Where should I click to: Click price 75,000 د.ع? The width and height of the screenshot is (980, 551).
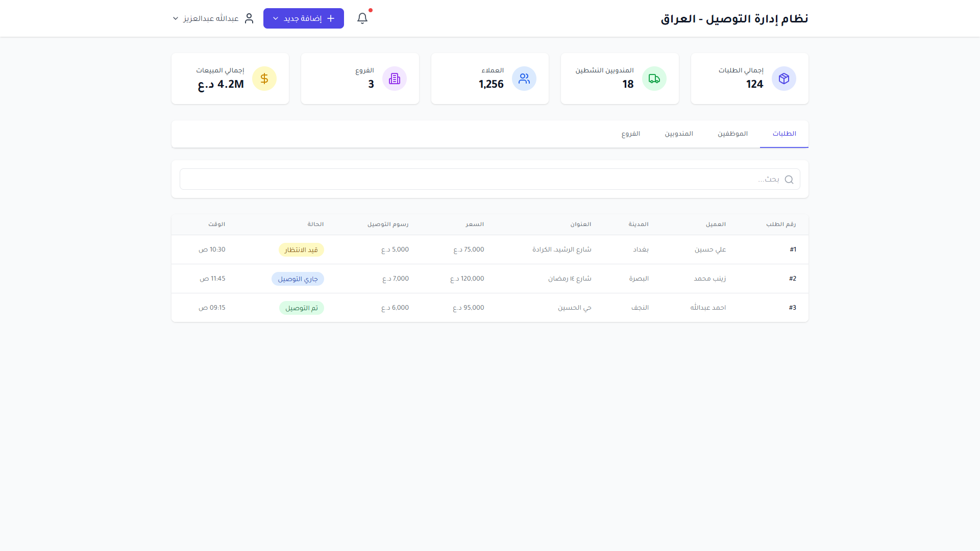pyautogui.click(x=469, y=249)
